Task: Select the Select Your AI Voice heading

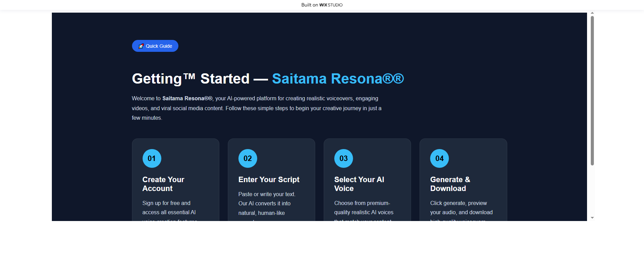Action: point(359,184)
